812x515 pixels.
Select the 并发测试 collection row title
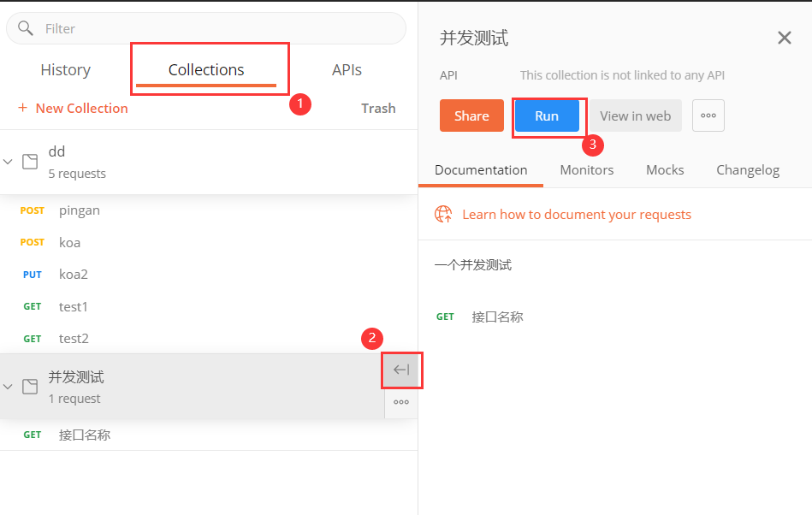(x=76, y=376)
